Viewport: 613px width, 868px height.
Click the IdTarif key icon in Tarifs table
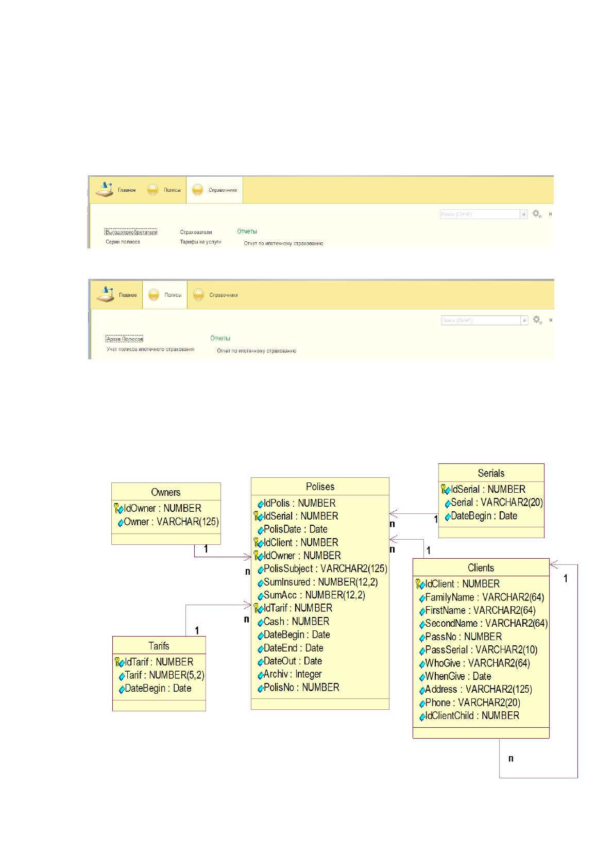120,662
